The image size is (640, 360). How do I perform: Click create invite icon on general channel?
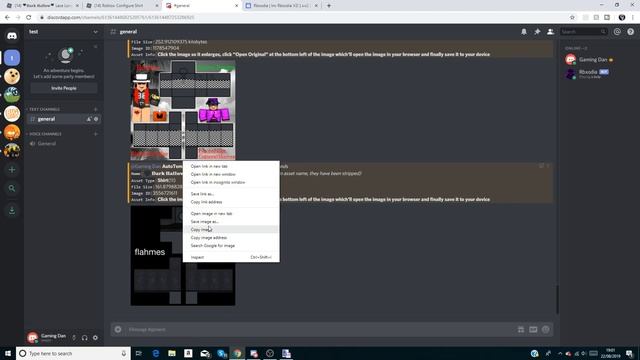coord(89,119)
